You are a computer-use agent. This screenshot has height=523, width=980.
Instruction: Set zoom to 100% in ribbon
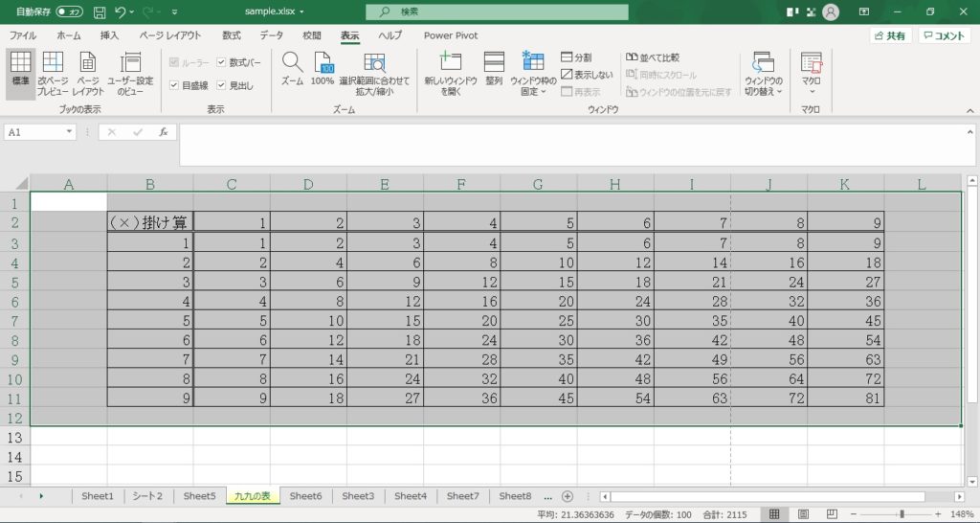pos(323,70)
